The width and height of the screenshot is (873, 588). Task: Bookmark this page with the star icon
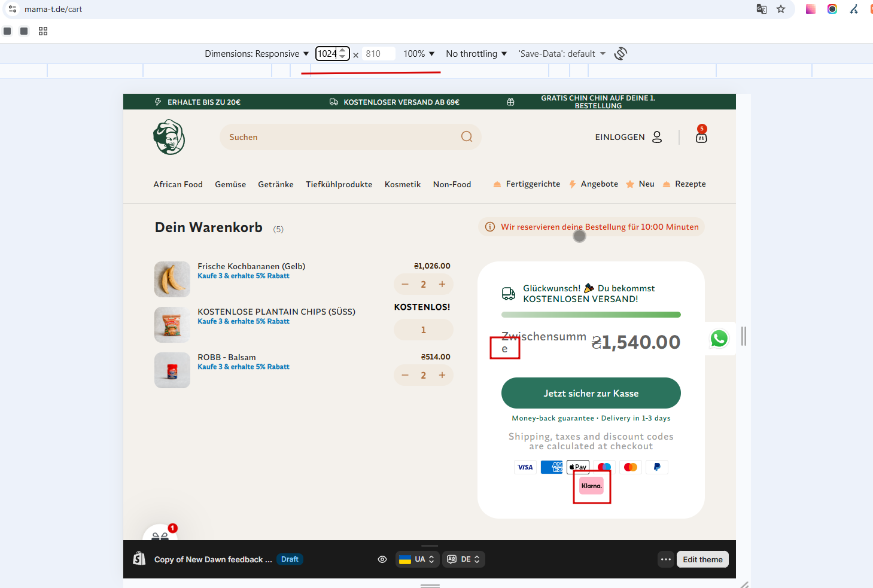[781, 9]
